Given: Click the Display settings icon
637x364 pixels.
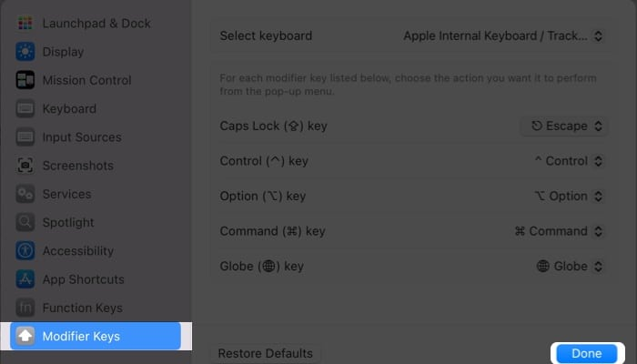Looking at the screenshot, I should coord(25,52).
